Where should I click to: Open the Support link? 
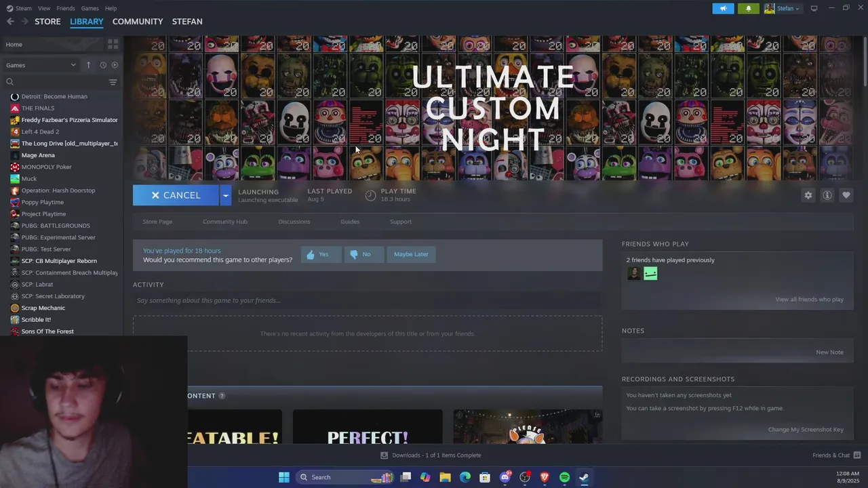click(x=401, y=222)
